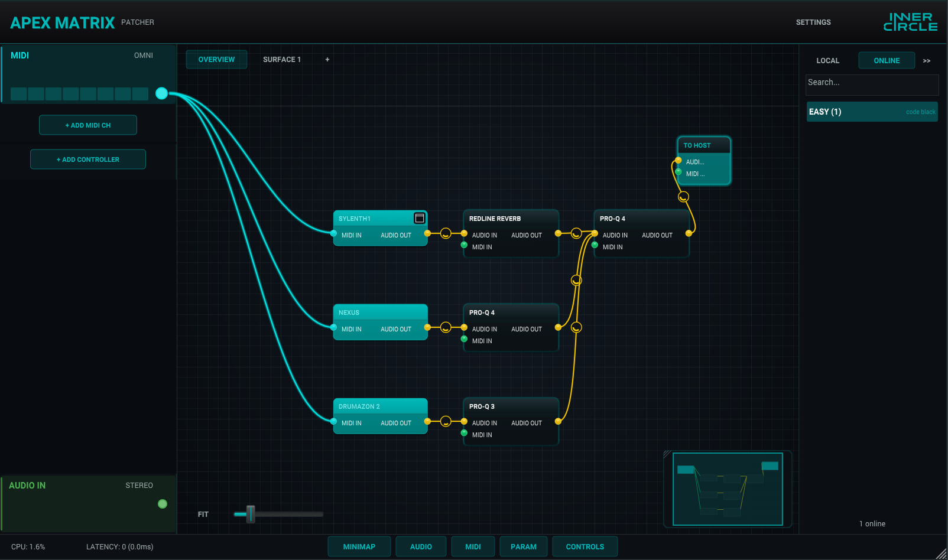Click the Inner Circle logo
The image size is (948, 560).
click(x=910, y=22)
